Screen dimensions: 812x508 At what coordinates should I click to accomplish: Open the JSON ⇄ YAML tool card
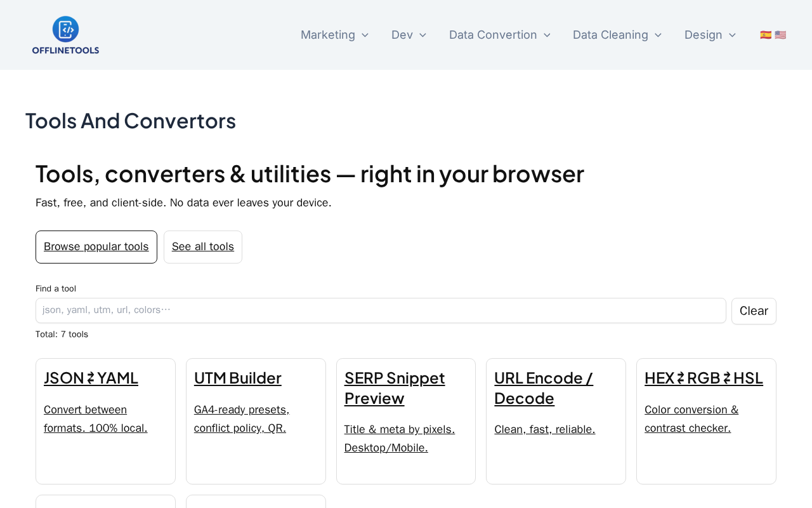91,378
